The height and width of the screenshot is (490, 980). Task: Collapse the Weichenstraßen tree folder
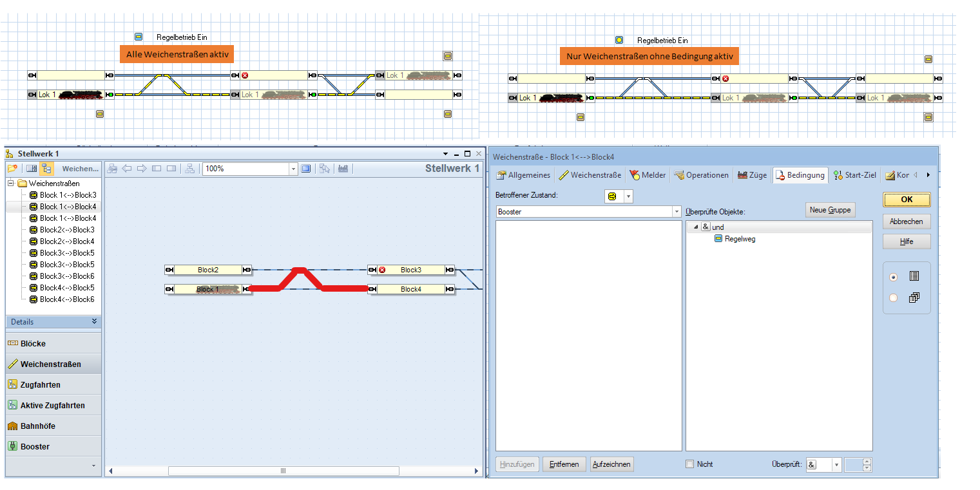[x=11, y=184]
